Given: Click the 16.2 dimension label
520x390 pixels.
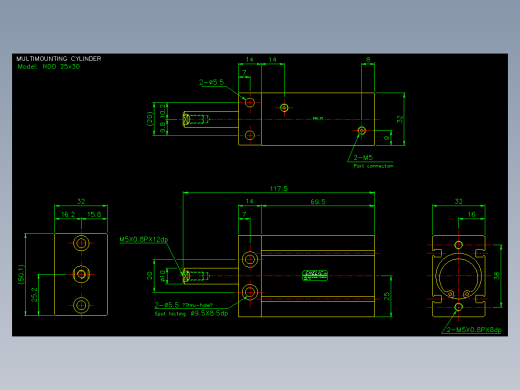Looking at the screenshot, I should (68, 214).
